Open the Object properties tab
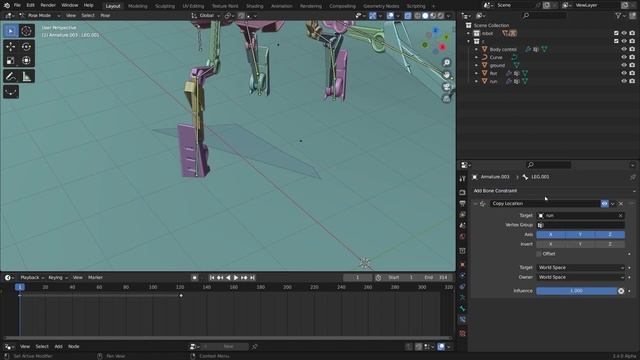 (x=462, y=264)
